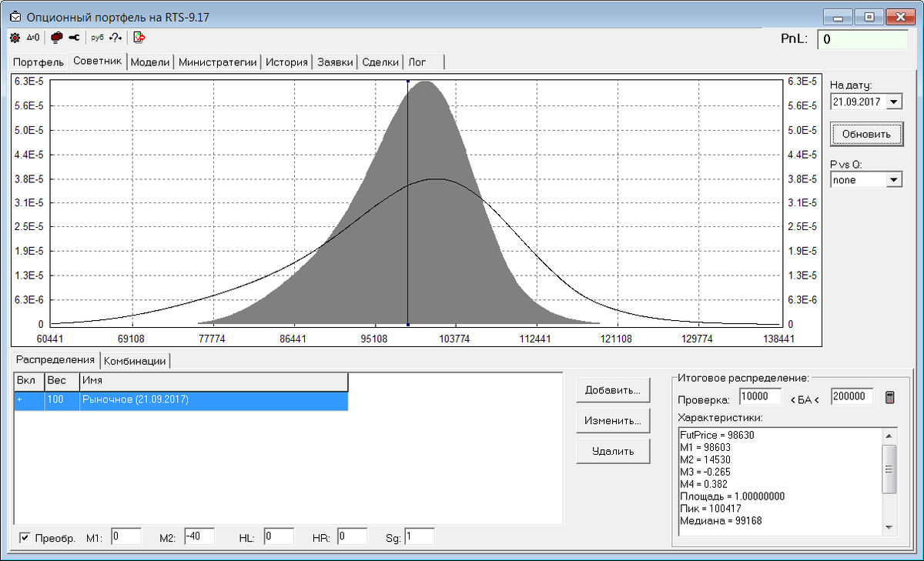Click the upper bound field 200000
The height and width of the screenshot is (561, 924).
853,397
